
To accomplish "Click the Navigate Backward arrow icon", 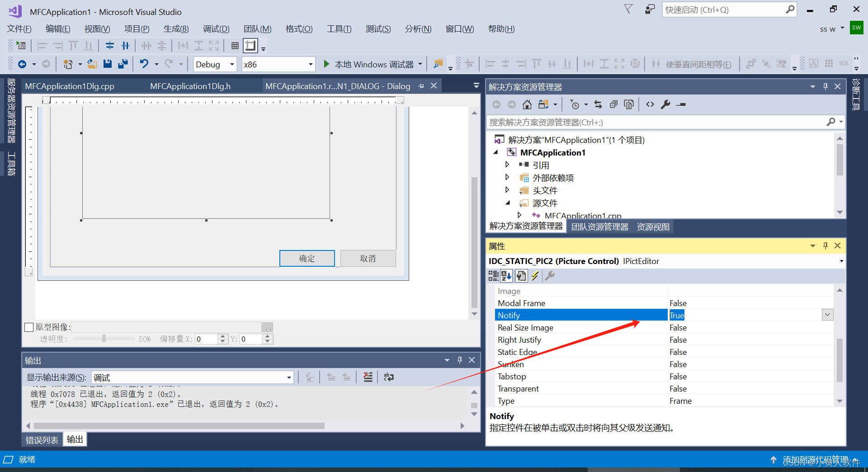I will (22, 64).
